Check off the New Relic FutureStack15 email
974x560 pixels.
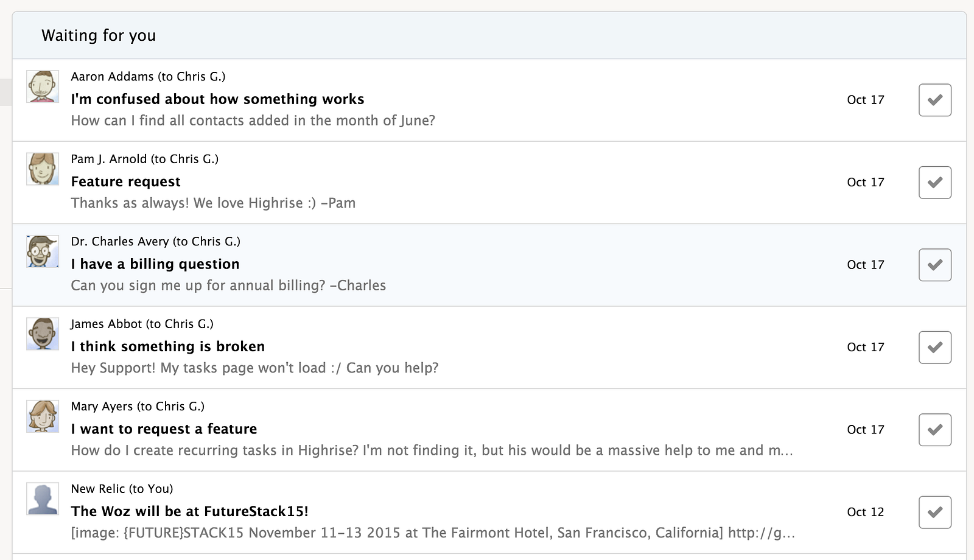934,513
